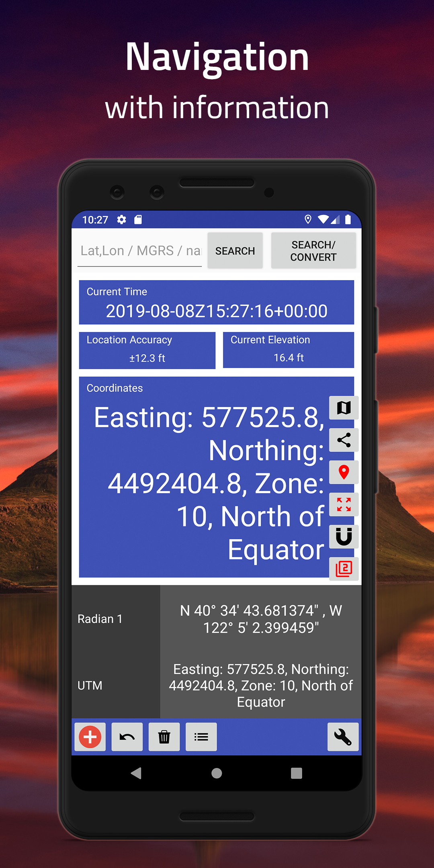434x868 pixels.
Task: Tap the location indicator in status bar
Action: (308, 219)
